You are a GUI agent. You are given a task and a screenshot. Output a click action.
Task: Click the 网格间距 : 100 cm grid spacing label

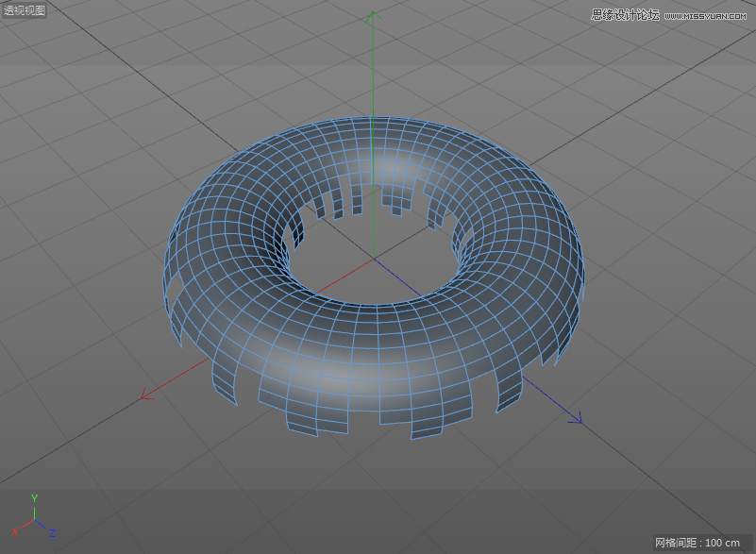tap(698, 543)
